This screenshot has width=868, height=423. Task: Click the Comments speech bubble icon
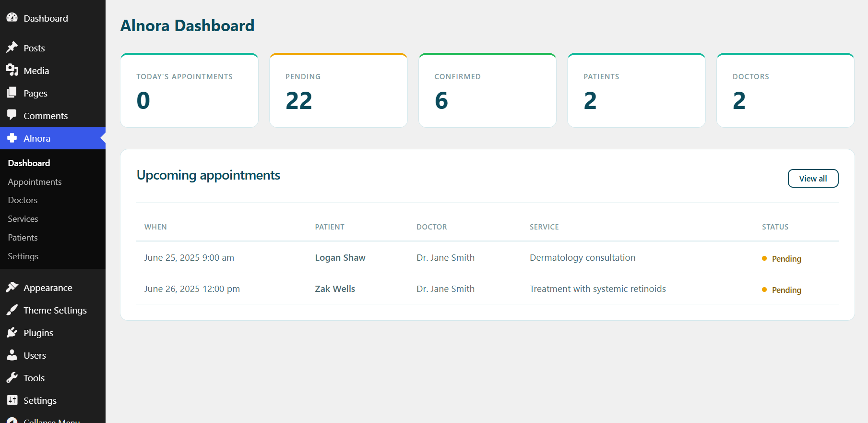point(12,115)
